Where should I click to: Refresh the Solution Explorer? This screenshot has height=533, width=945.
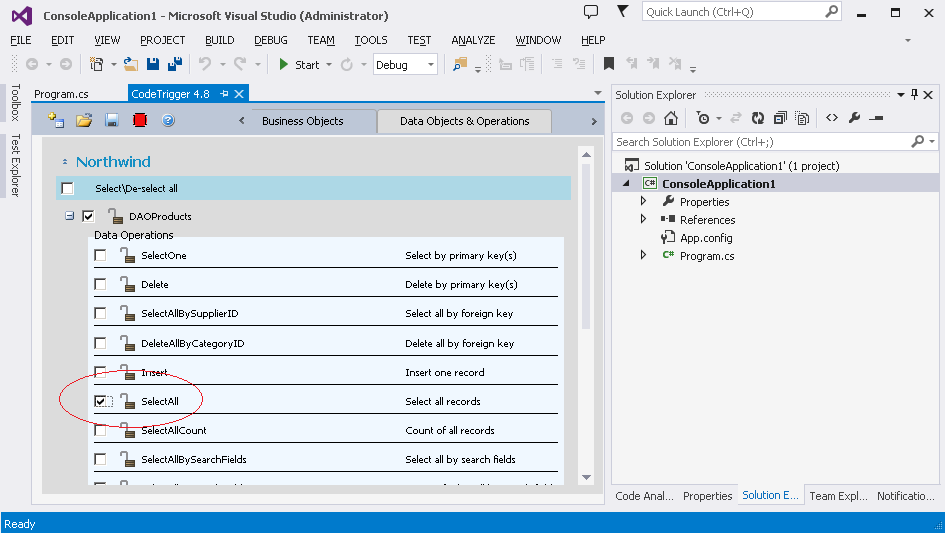(758, 118)
